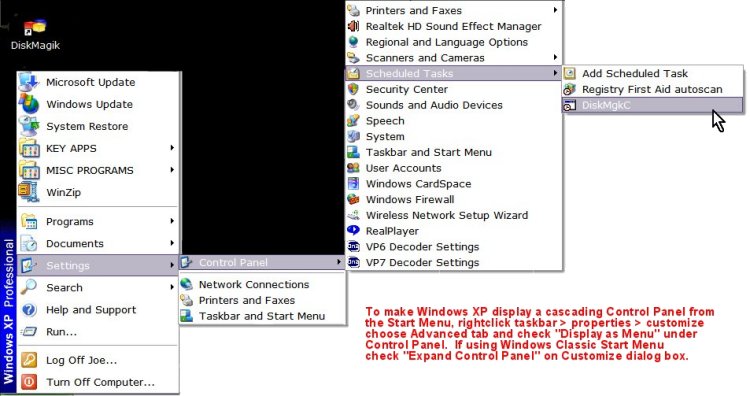The height and width of the screenshot is (396, 750).
Task: Expand the MISC PROGRAMS submenu arrow
Action: coord(172,170)
